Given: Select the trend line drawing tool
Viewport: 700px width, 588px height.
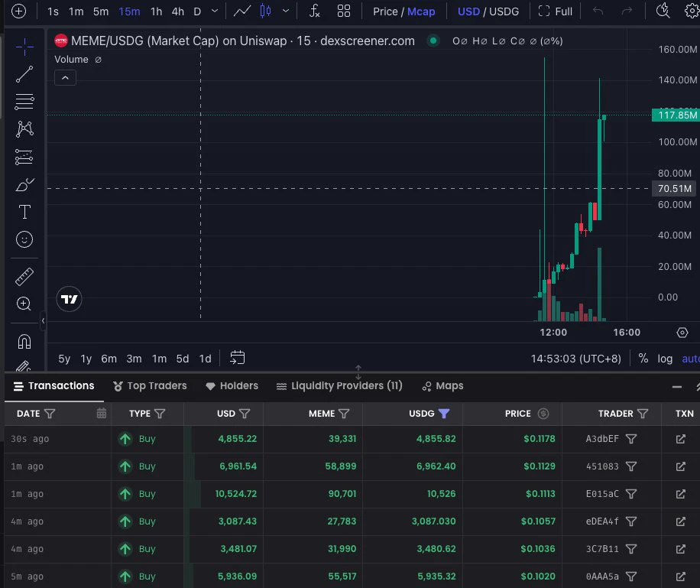Looking at the screenshot, I should [24, 74].
